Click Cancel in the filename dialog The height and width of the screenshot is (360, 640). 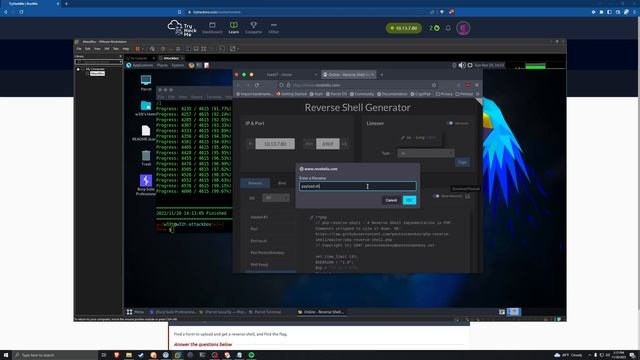point(391,200)
